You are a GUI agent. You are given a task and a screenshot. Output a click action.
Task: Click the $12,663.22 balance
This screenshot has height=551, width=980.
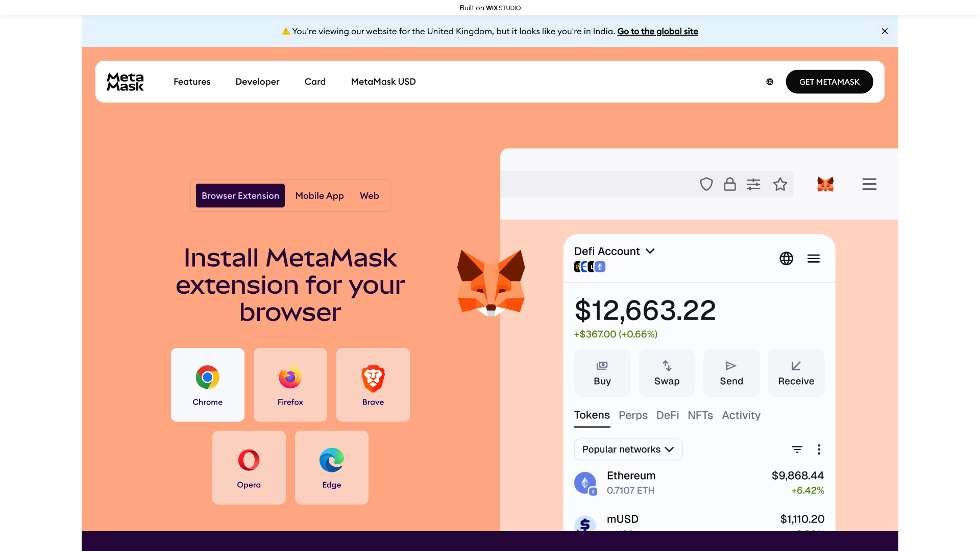(645, 310)
